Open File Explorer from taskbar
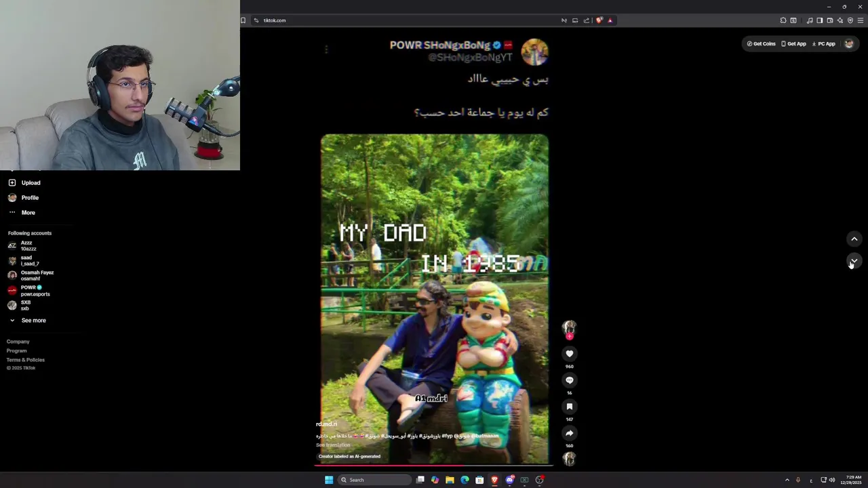This screenshot has width=868, height=488. (x=450, y=480)
